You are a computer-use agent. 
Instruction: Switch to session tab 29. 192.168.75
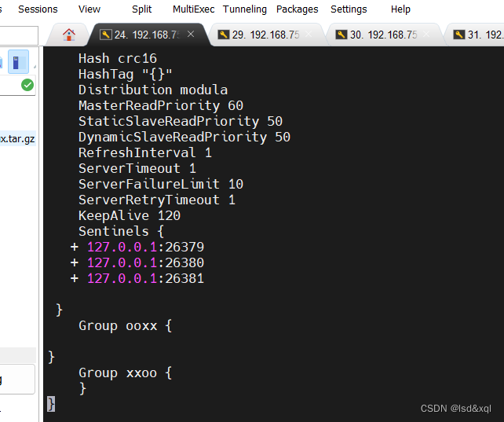click(265, 35)
